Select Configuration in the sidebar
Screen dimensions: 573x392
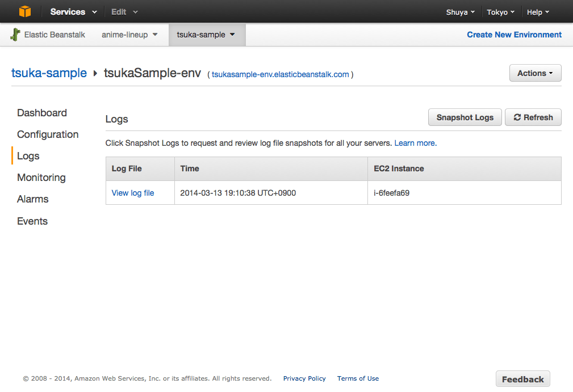48,134
